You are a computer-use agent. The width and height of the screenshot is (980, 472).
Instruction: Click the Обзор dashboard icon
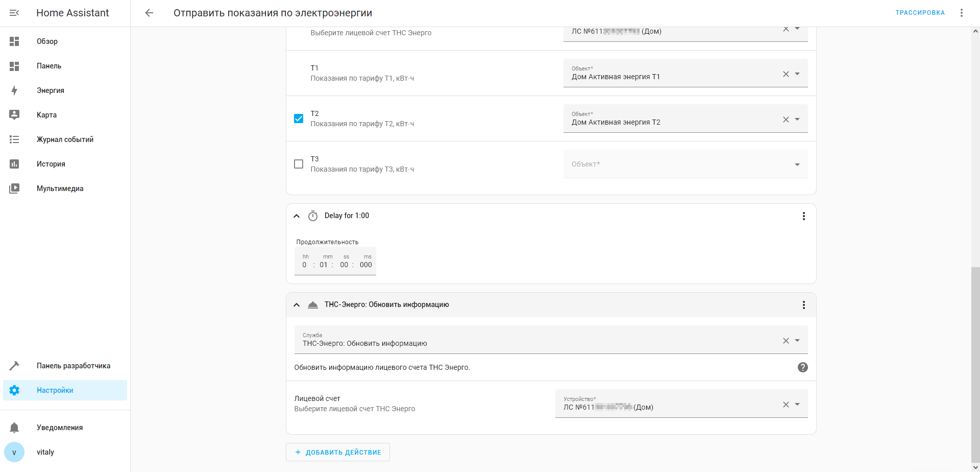pos(14,41)
